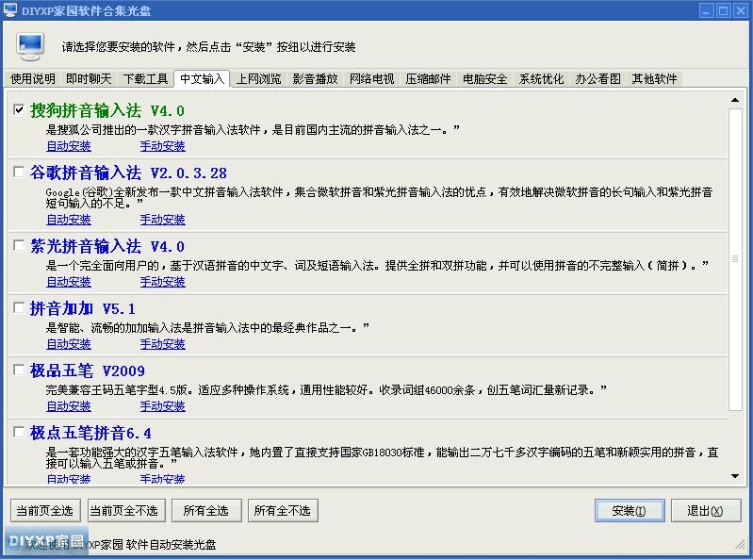Select the 中文输入 tab
Screen dimensions: 753x560
point(203,78)
